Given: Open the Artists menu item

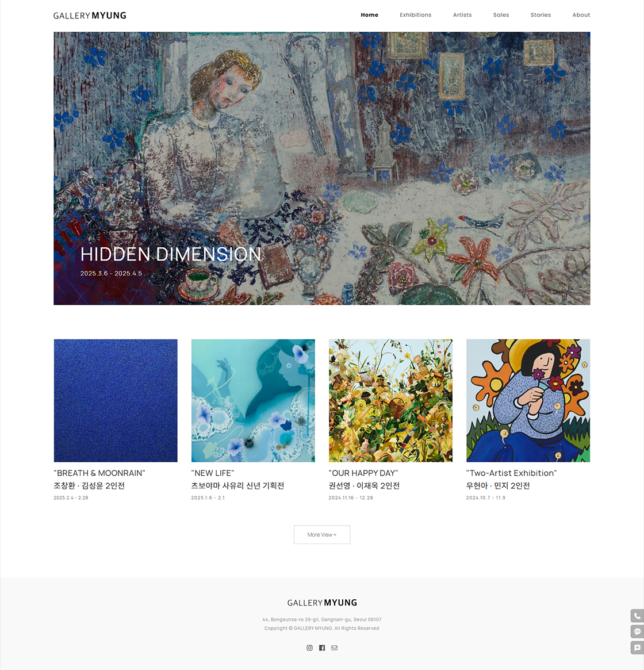Looking at the screenshot, I should click(x=462, y=15).
